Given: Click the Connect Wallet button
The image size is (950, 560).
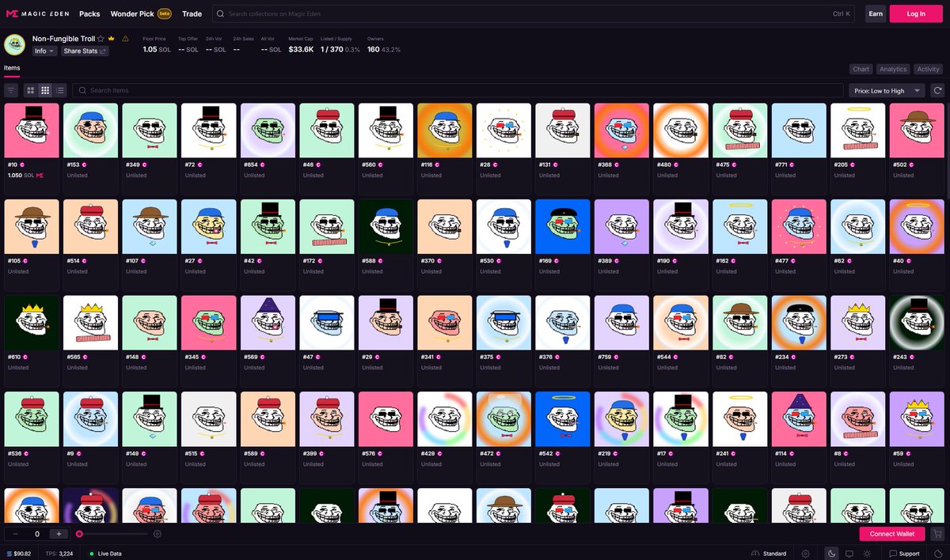Looking at the screenshot, I should point(891,534).
